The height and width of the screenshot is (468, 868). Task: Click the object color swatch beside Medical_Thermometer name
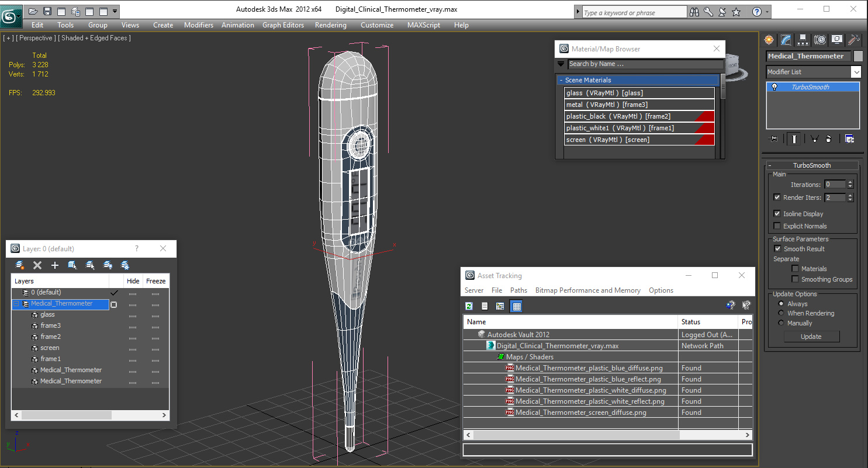[x=857, y=56]
